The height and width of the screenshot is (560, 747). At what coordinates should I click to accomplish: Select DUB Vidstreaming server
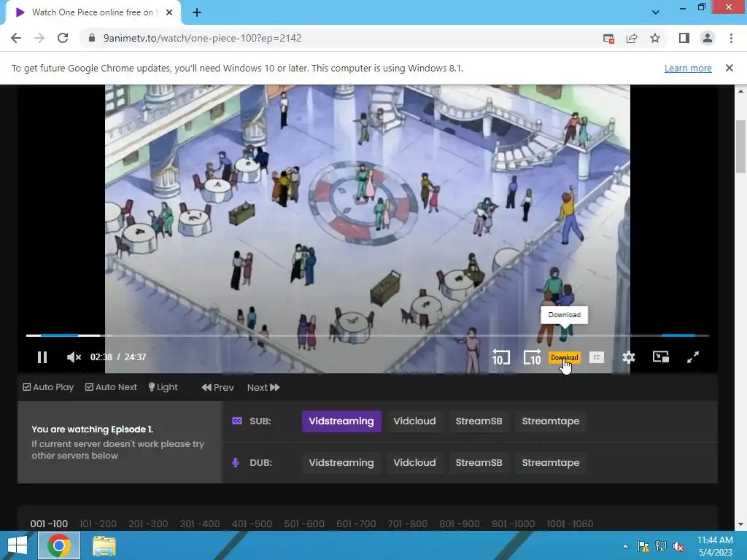(341, 463)
